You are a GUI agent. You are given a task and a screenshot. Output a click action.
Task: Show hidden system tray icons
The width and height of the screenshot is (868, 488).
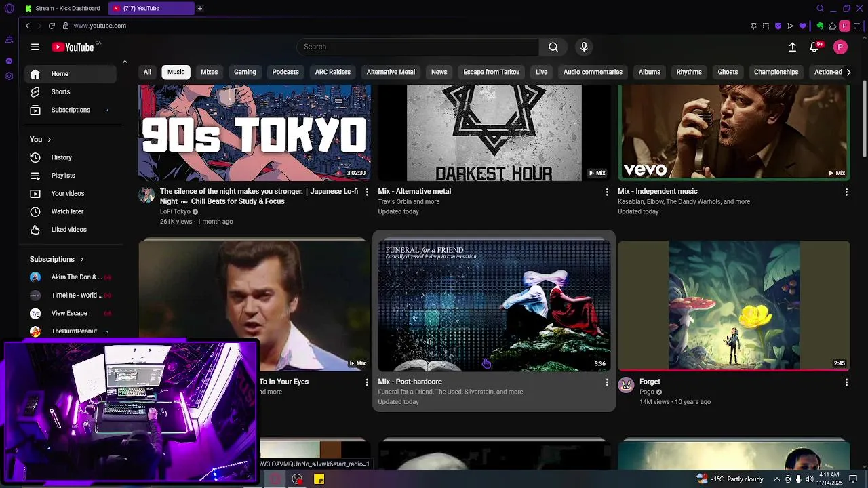[777, 479]
